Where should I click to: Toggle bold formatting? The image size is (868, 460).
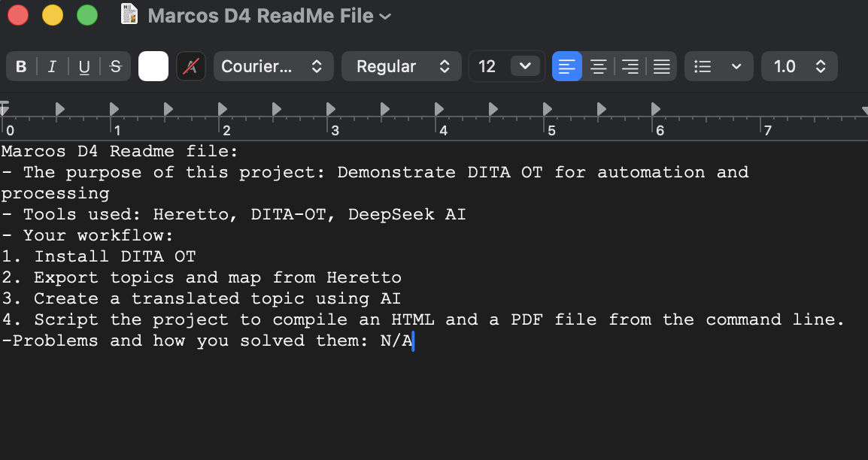pyautogui.click(x=21, y=66)
